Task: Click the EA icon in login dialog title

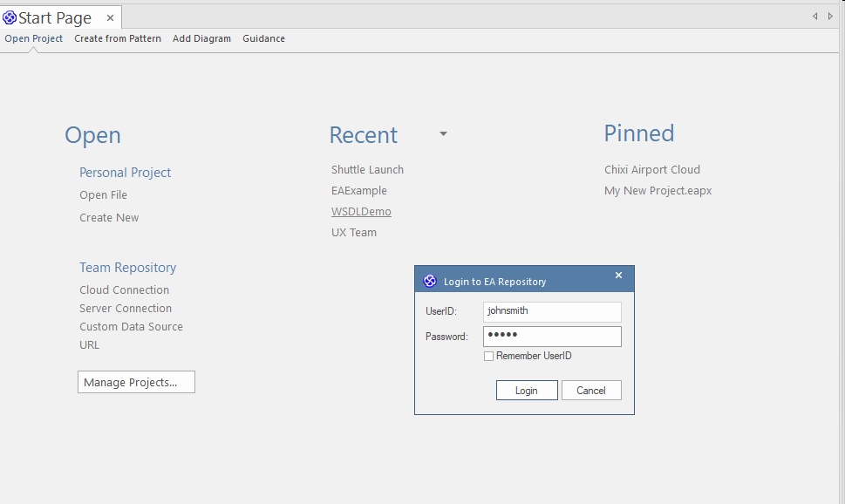Action: pos(429,281)
